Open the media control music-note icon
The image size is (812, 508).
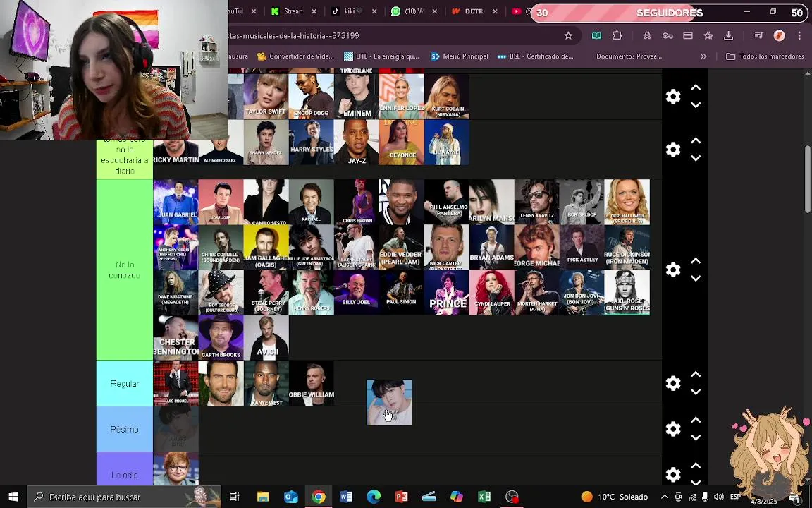[758, 35]
